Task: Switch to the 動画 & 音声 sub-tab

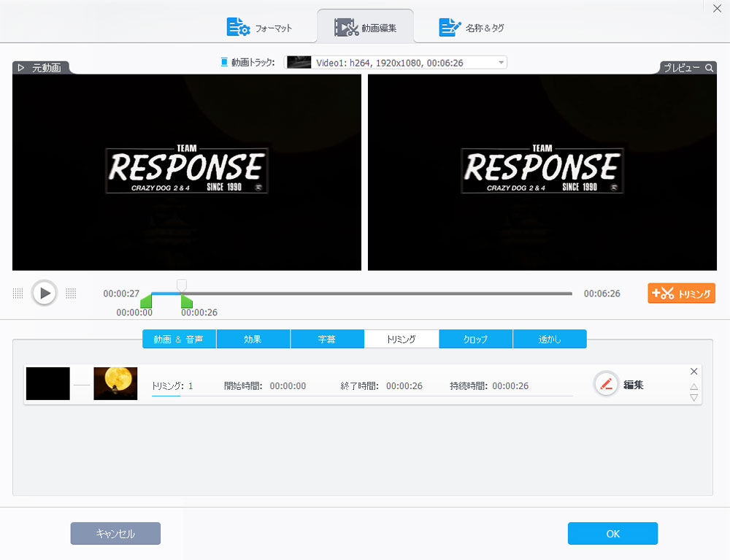Action: [179, 339]
